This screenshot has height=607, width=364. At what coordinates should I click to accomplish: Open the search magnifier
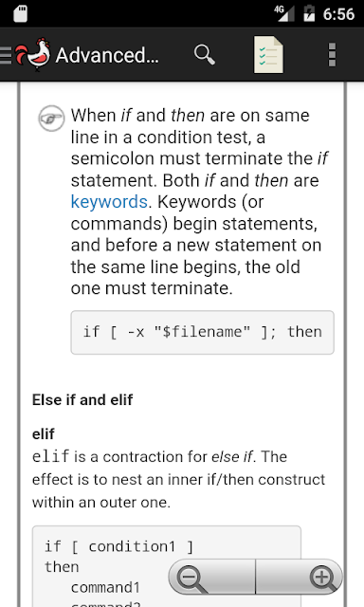tap(204, 55)
